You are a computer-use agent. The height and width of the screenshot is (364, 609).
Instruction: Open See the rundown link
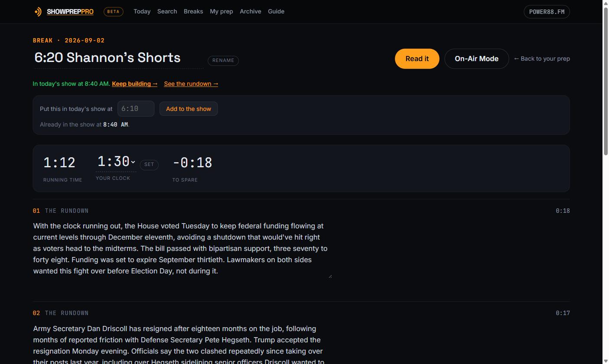(x=191, y=84)
